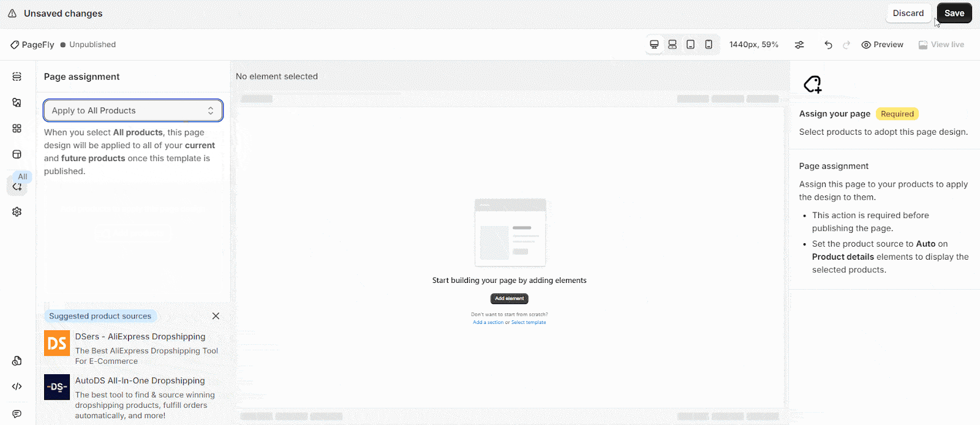This screenshot has height=425, width=980.
Task: Undo the last action
Action: click(x=828, y=45)
